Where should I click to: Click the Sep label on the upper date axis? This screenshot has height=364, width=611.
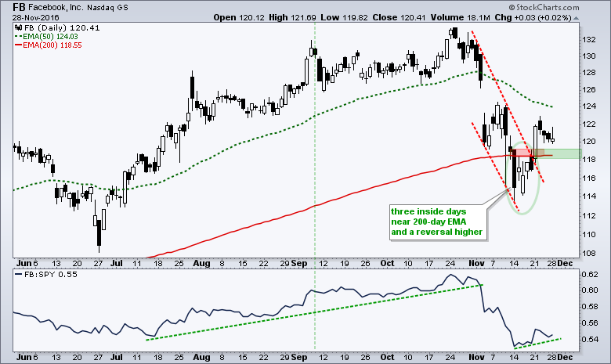pos(299,264)
